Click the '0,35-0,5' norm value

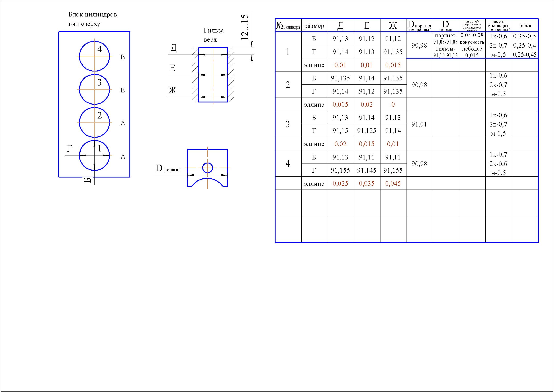tap(524, 36)
